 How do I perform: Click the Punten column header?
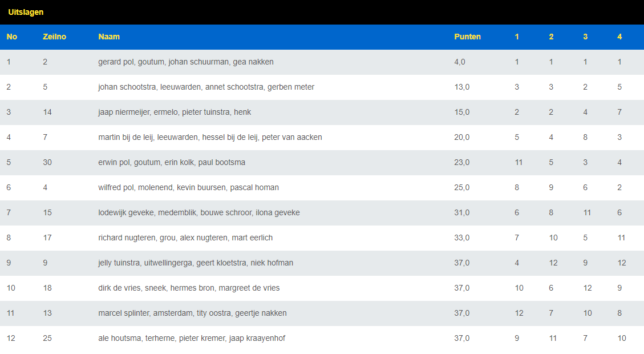[x=467, y=37]
